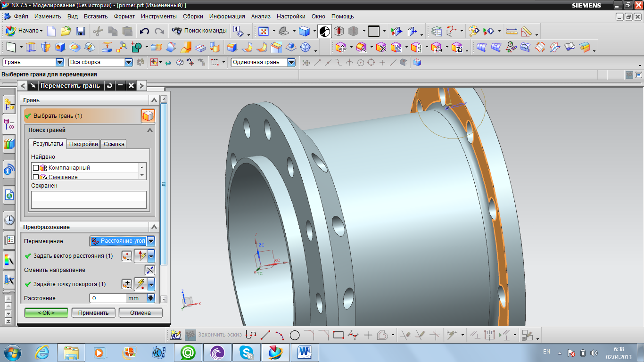Open the 'Вставить' menu
The height and width of the screenshot is (362, 644).
(x=96, y=16)
